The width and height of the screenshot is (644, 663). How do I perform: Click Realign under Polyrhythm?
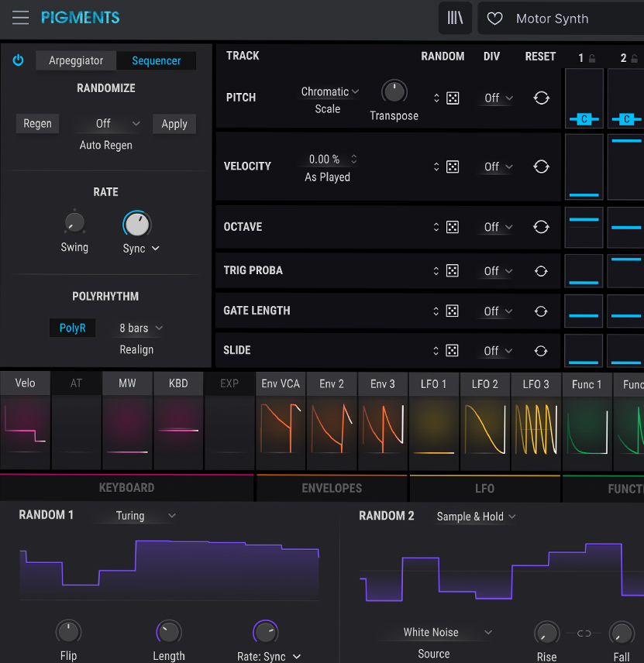click(136, 349)
